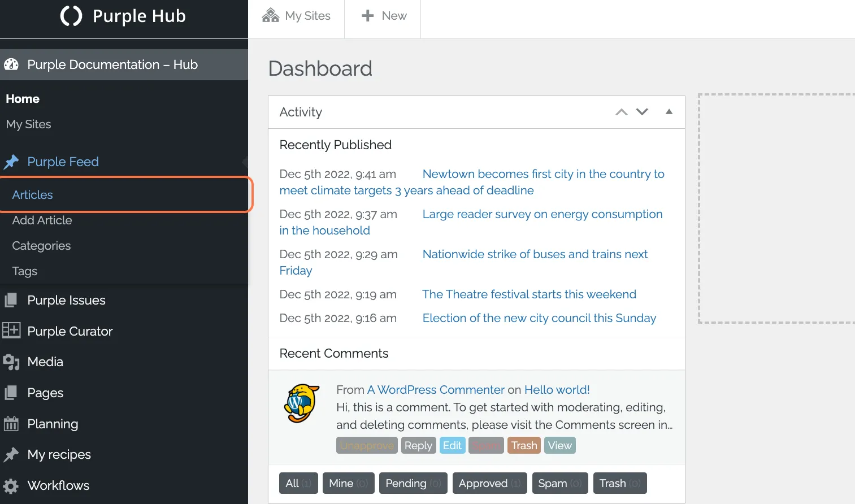Click Edit on the comment
Screen dimensions: 855x504
[x=452, y=445]
